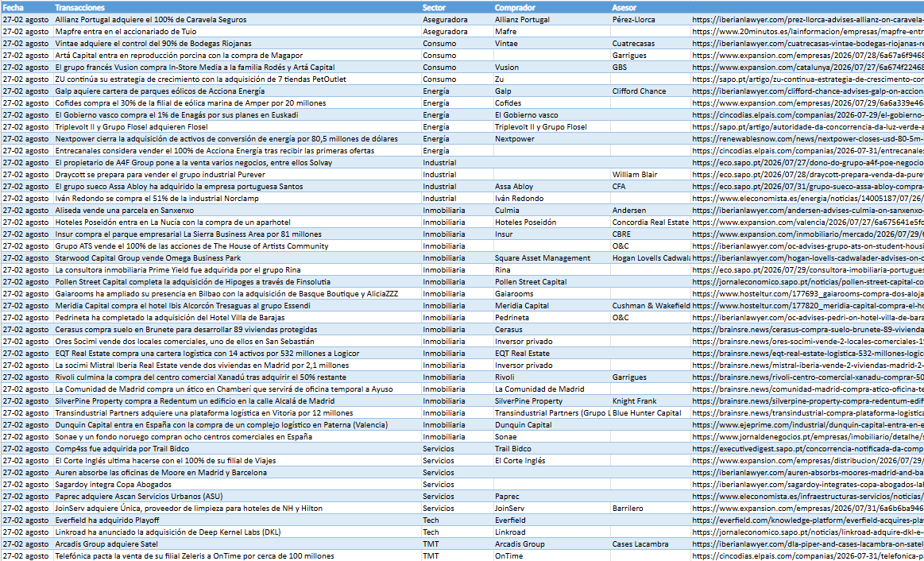Select the Vintae Bodegas Riojanas transaction cell

pyautogui.click(x=237, y=44)
